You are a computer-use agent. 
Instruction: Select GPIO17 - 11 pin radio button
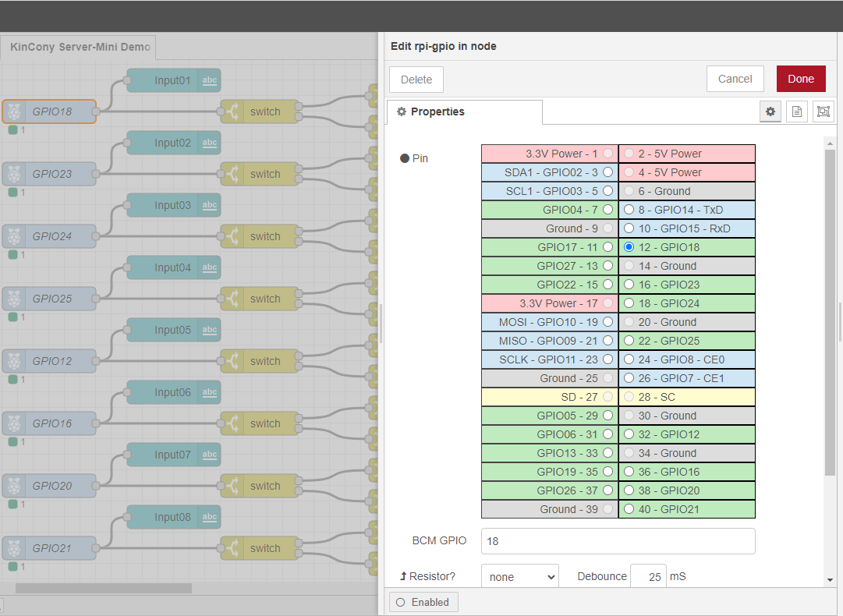(607, 247)
